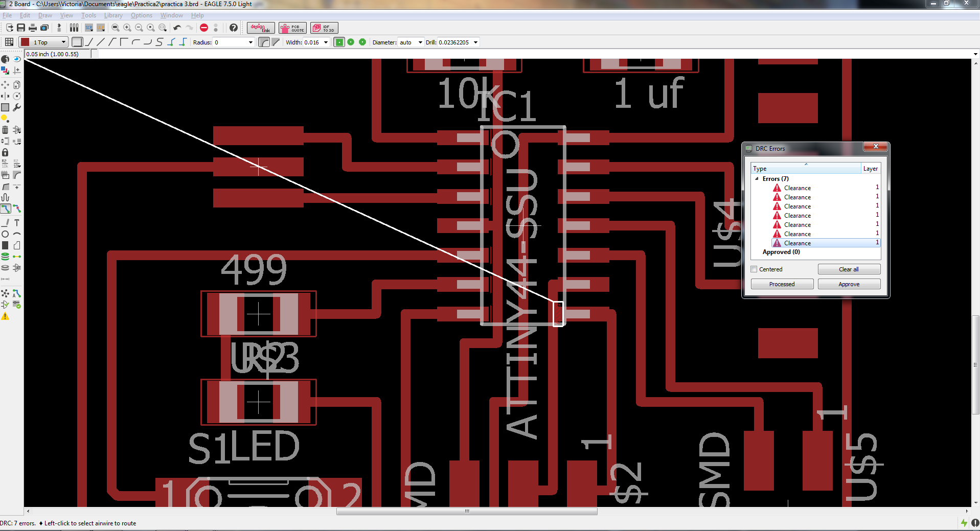
Task: Select the Dimension tool
Action: [5, 279]
